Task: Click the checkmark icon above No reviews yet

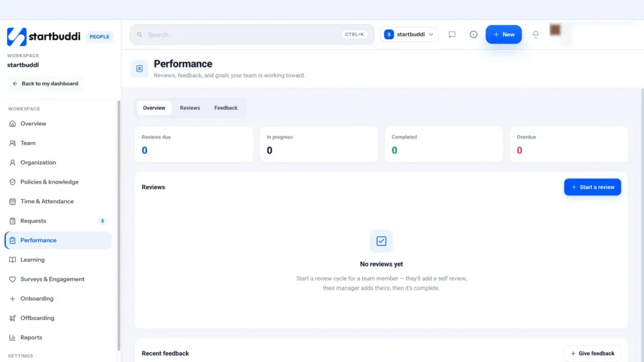Action: pos(381,241)
